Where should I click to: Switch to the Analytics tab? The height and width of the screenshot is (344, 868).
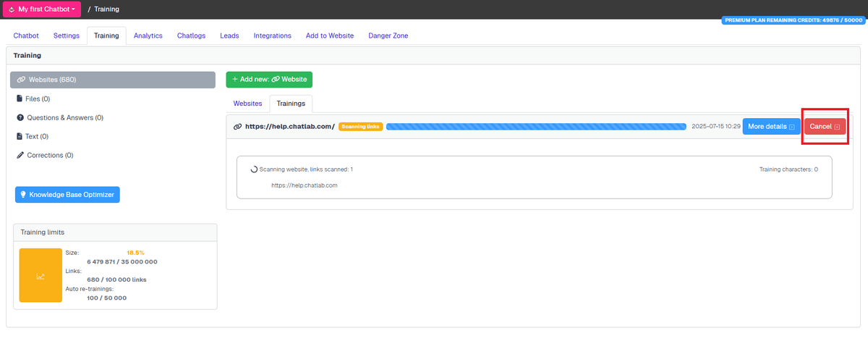pyautogui.click(x=148, y=35)
